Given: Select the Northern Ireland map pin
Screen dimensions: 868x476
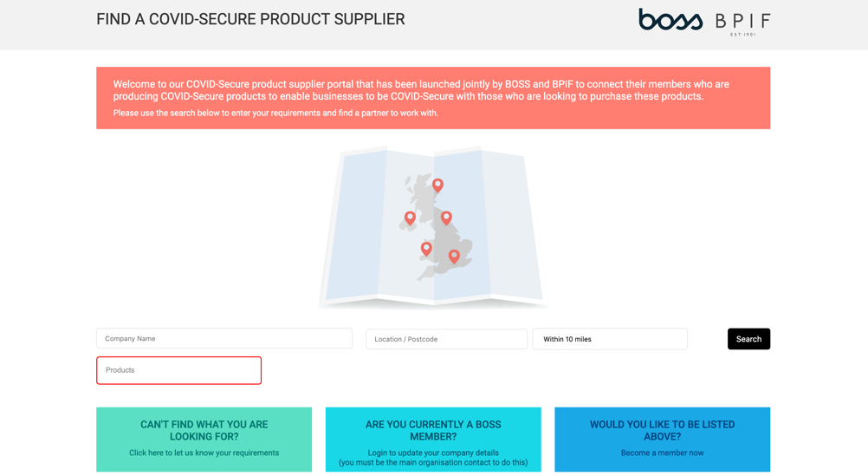Looking at the screenshot, I should (410, 218).
